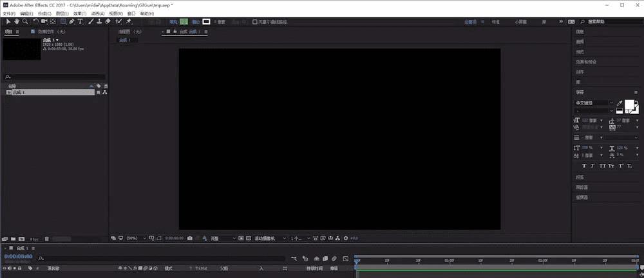Toggle Frame Blending for the timeline
Viewport: 644px width, 278px height.
point(325,259)
